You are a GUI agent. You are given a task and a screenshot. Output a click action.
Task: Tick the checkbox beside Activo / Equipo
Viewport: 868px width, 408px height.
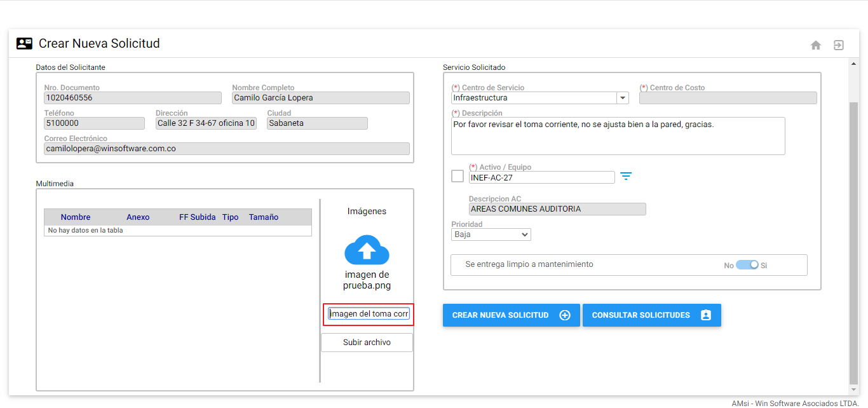[458, 176]
